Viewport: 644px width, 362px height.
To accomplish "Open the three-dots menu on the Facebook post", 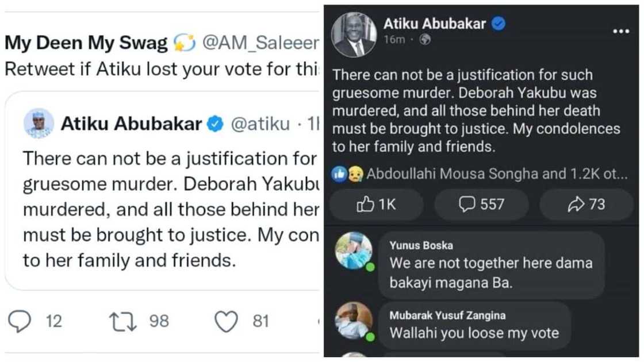I will [620, 32].
